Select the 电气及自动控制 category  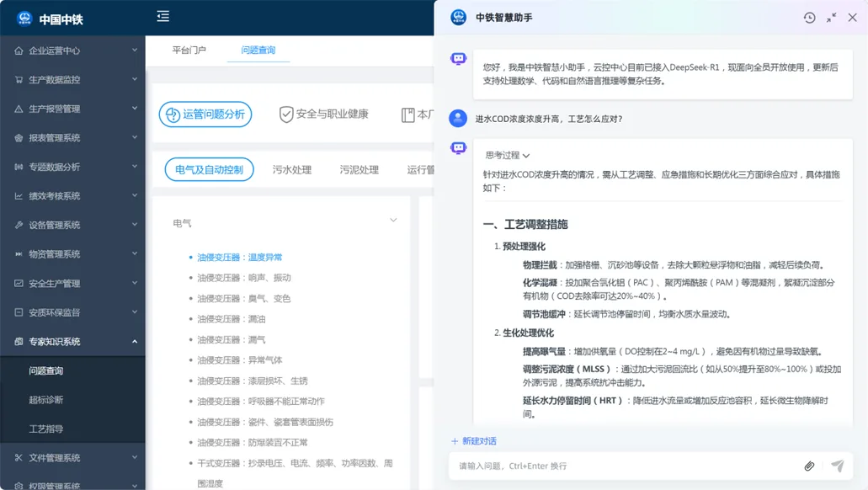tap(210, 169)
